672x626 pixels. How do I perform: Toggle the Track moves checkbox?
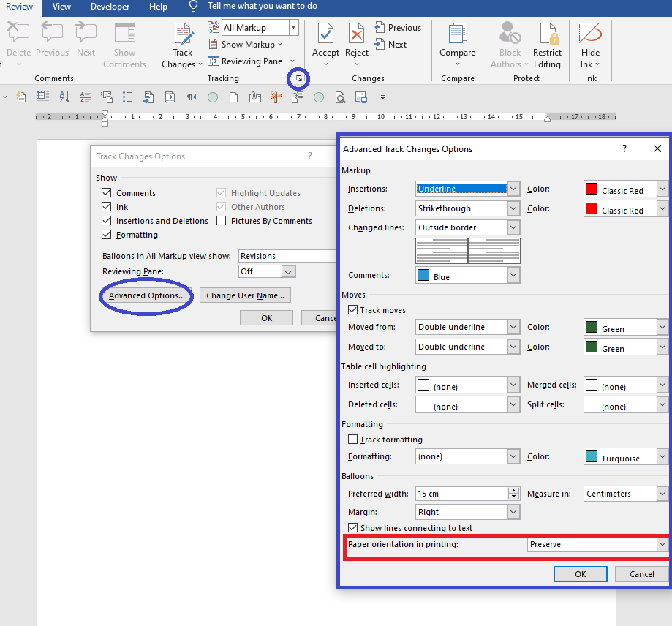[x=352, y=310]
